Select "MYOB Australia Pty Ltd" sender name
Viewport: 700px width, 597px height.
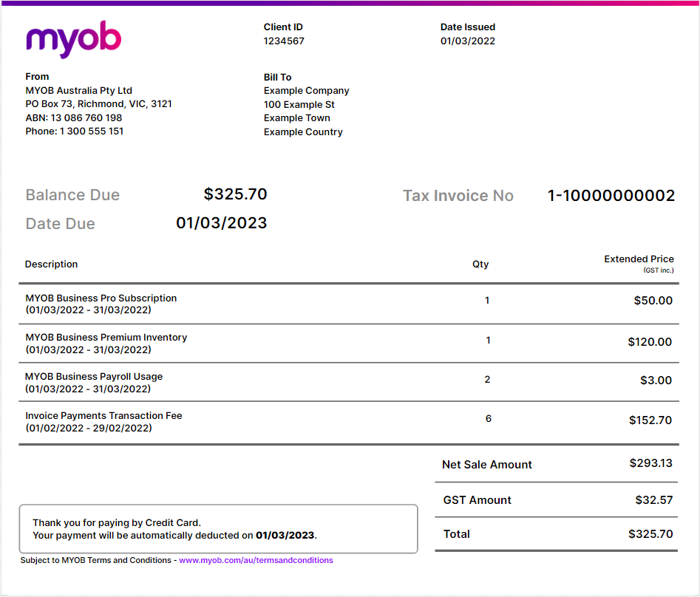[x=78, y=91]
